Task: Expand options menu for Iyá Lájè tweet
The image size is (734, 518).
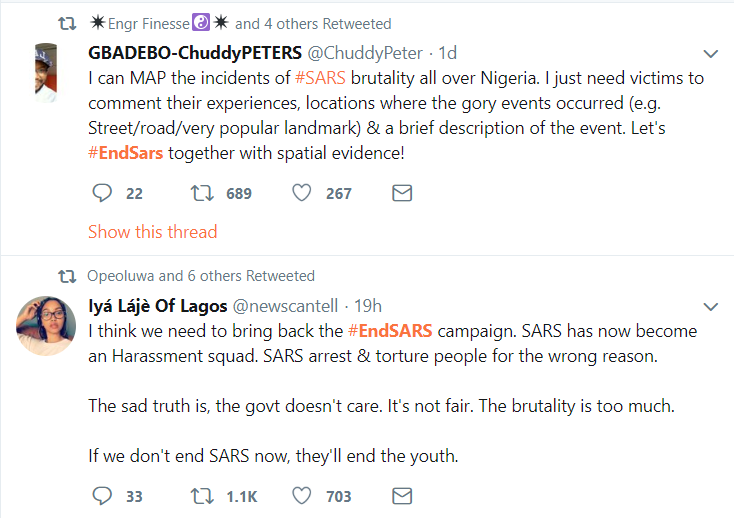Action: (x=711, y=305)
